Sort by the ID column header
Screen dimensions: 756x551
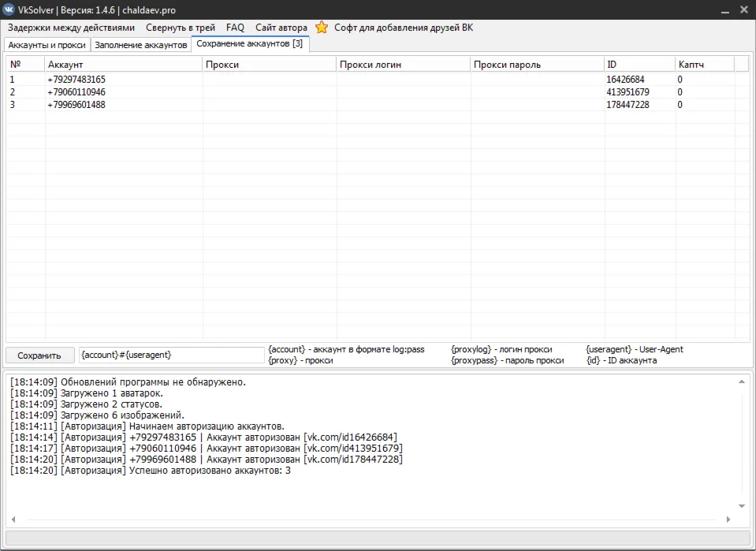(639, 65)
